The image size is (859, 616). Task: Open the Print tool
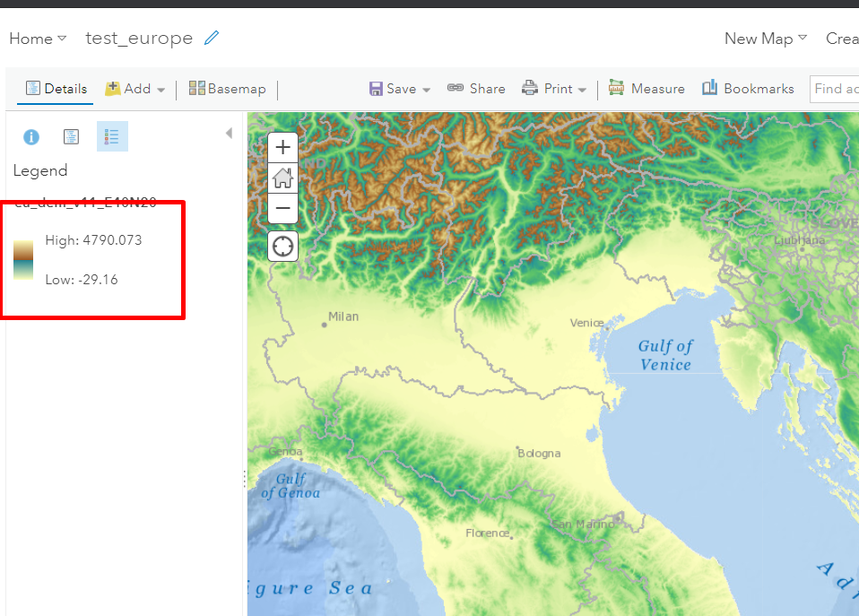pyautogui.click(x=551, y=88)
